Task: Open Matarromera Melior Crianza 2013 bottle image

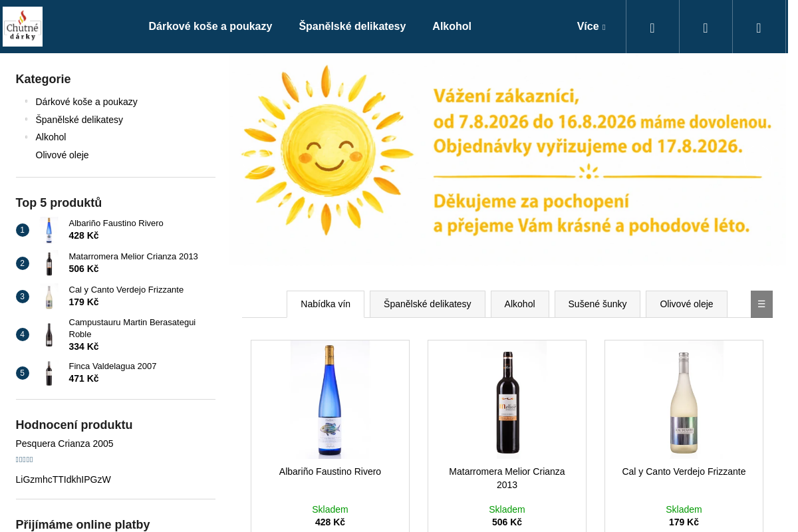Action: (507, 400)
